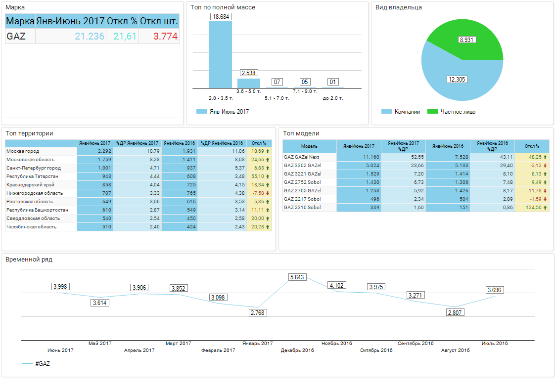Toggle the Частное лицо legend entry
The height and width of the screenshot is (392, 555).
[452, 112]
